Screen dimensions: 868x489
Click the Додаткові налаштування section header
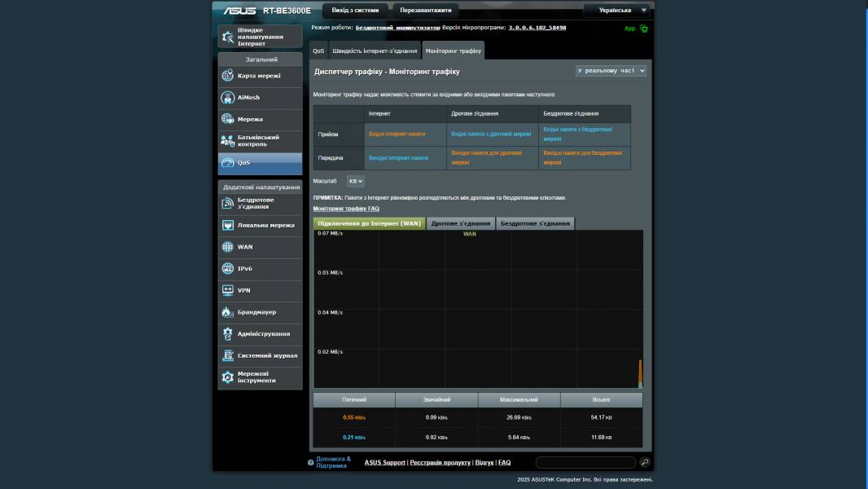coord(261,187)
